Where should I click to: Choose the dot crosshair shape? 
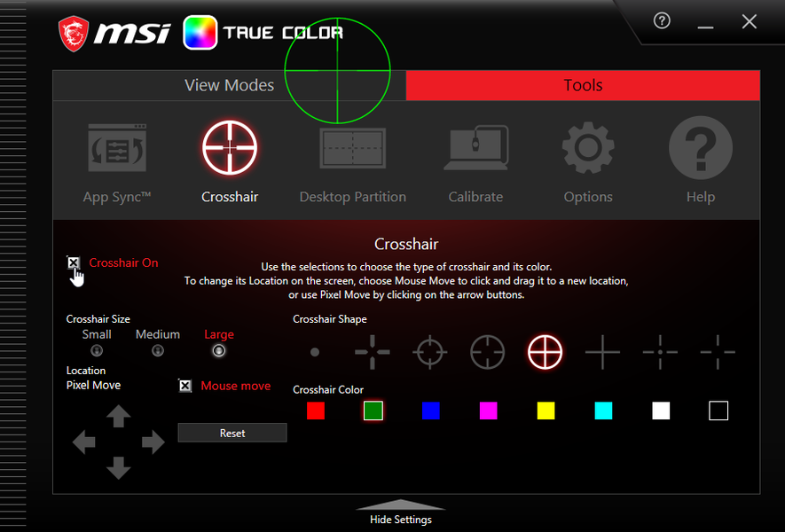coord(315,352)
